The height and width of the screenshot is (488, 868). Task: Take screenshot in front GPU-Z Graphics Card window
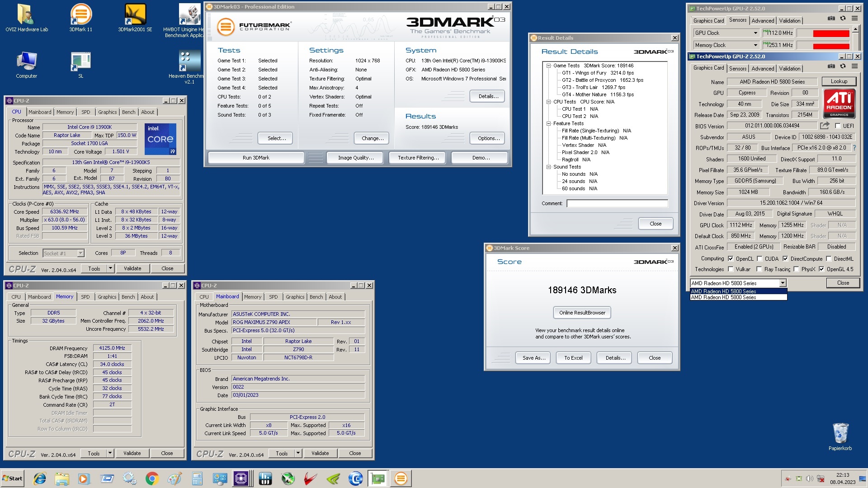pyautogui.click(x=831, y=66)
